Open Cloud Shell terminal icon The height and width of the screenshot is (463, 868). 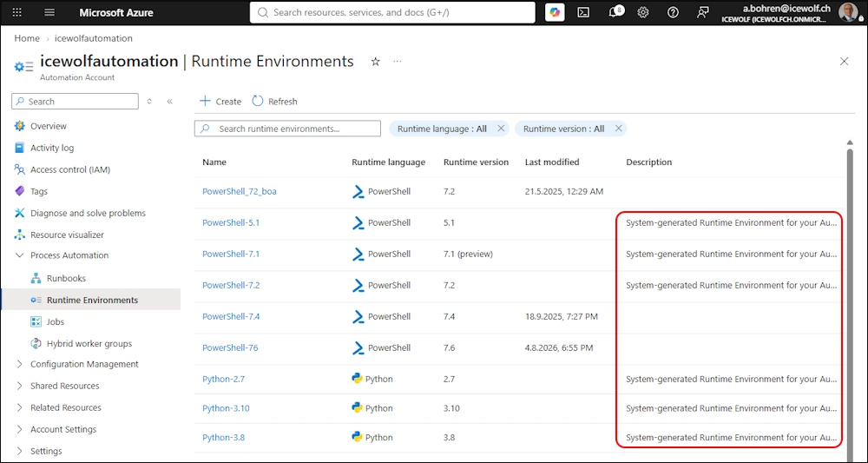pyautogui.click(x=583, y=12)
